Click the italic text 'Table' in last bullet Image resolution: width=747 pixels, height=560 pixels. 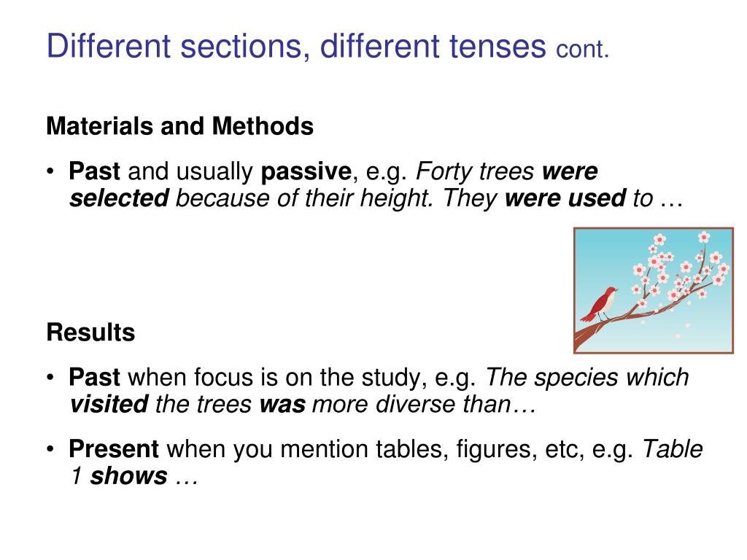(672, 449)
